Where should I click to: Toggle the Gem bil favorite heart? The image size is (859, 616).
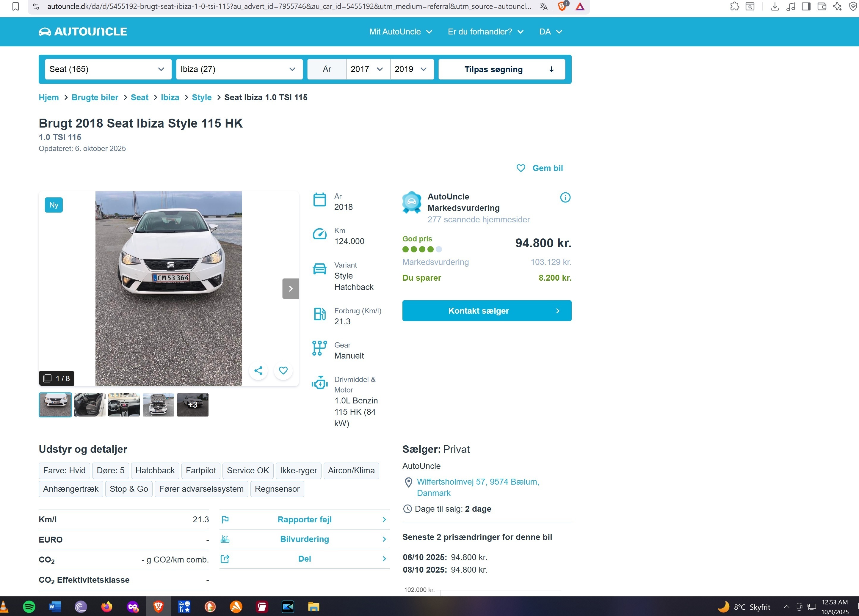(x=521, y=168)
